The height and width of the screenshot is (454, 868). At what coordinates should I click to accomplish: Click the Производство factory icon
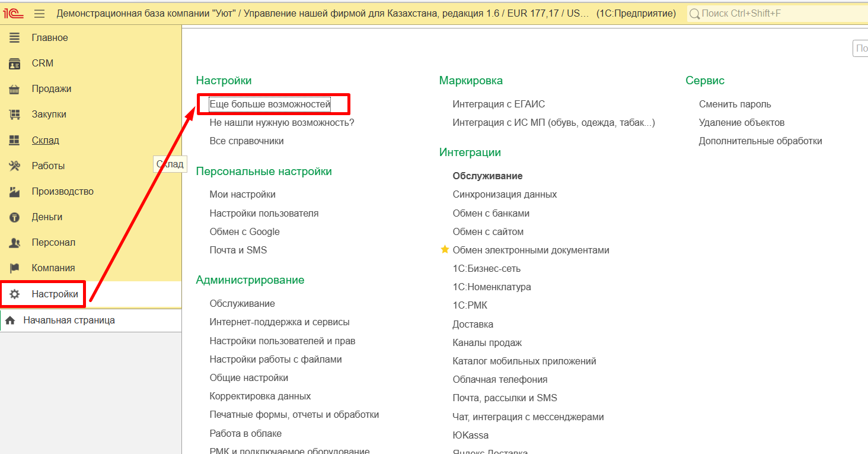coord(14,191)
